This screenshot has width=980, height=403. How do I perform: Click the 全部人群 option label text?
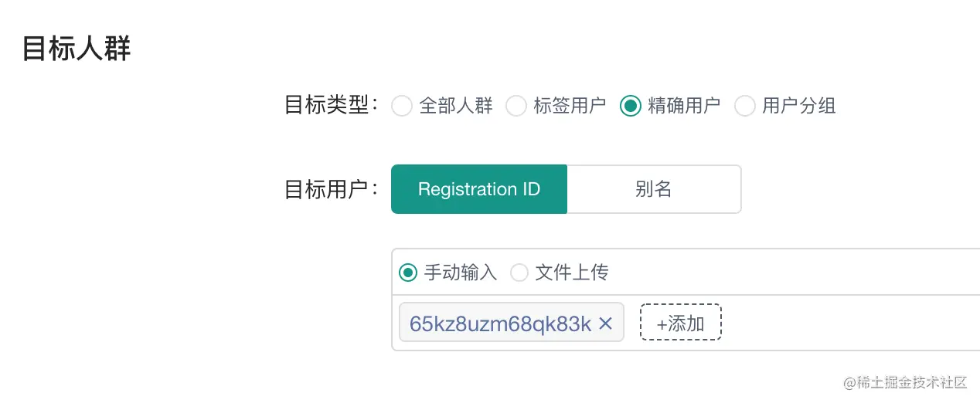pos(456,106)
